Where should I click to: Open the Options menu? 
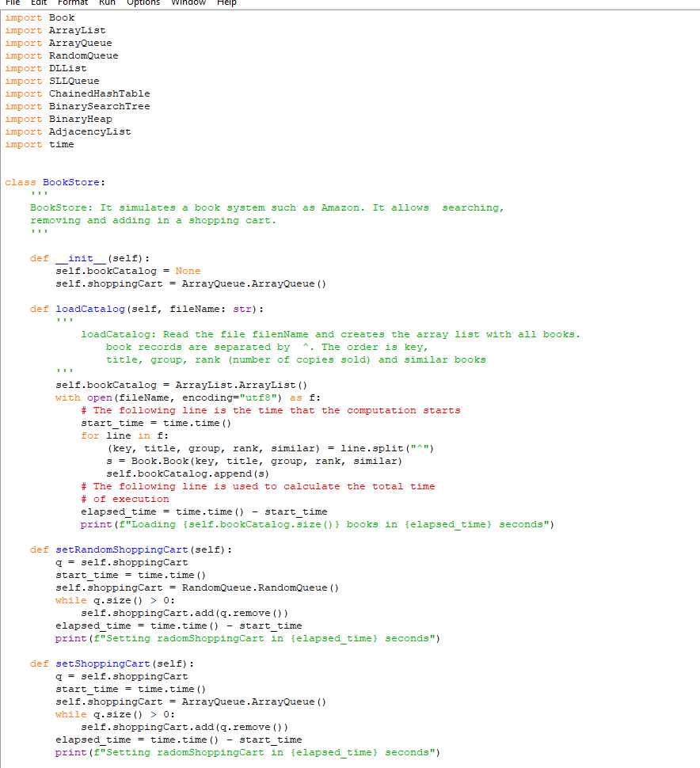click(x=143, y=4)
